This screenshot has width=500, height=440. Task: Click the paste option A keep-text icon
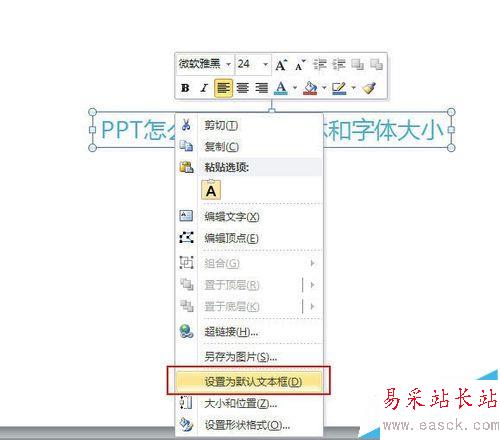click(x=211, y=190)
